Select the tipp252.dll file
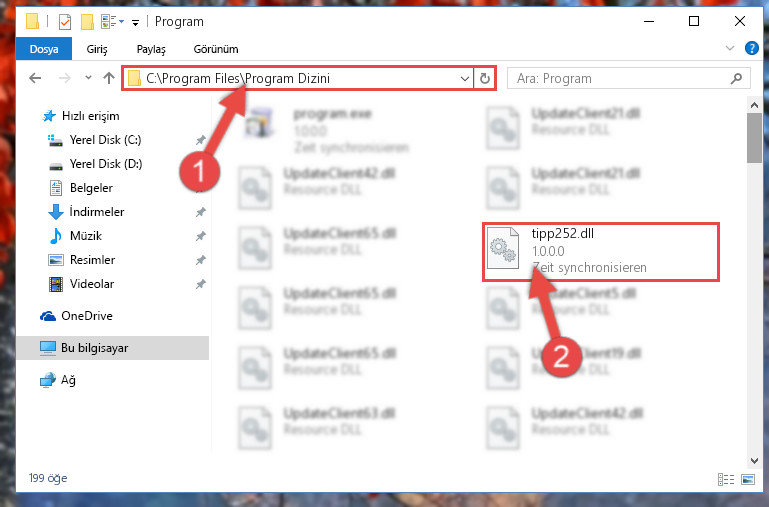 click(600, 252)
